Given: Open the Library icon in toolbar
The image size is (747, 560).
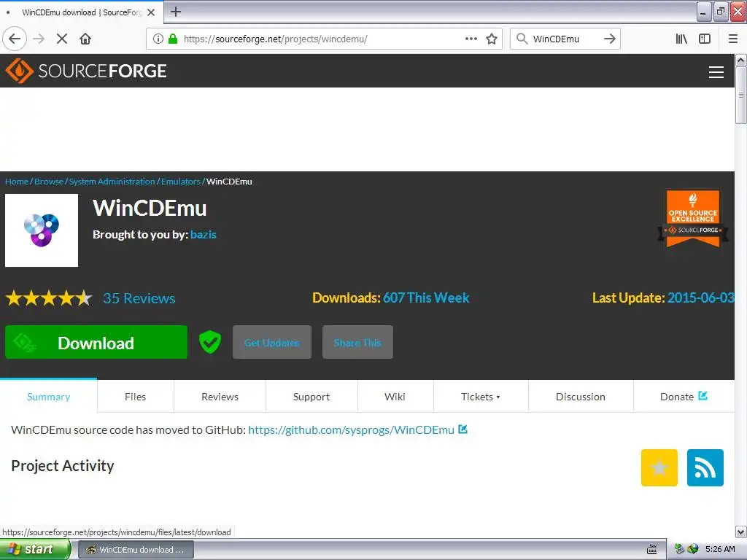Looking at the screenshot, I should tap(681, 39).
